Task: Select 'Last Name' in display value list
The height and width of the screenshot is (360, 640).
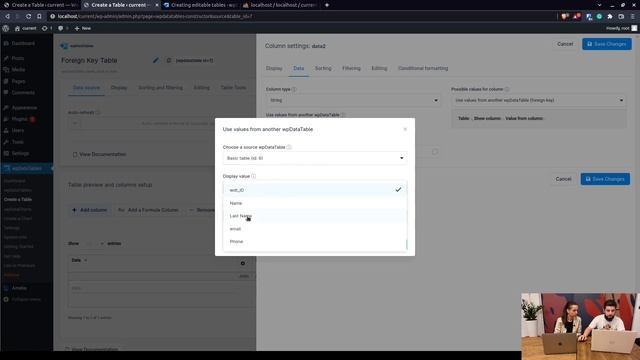Action: [x=315, y=216]
